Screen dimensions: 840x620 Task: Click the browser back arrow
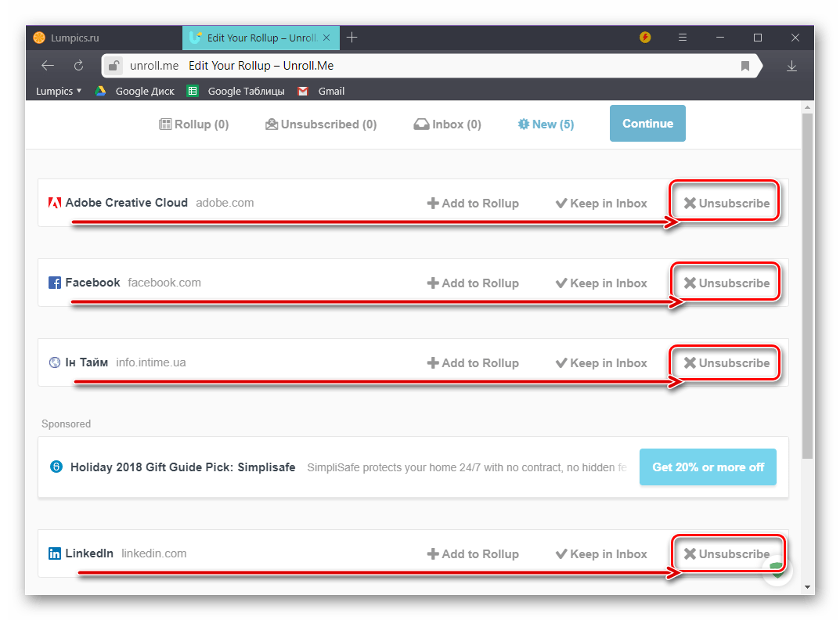[48, 66]
